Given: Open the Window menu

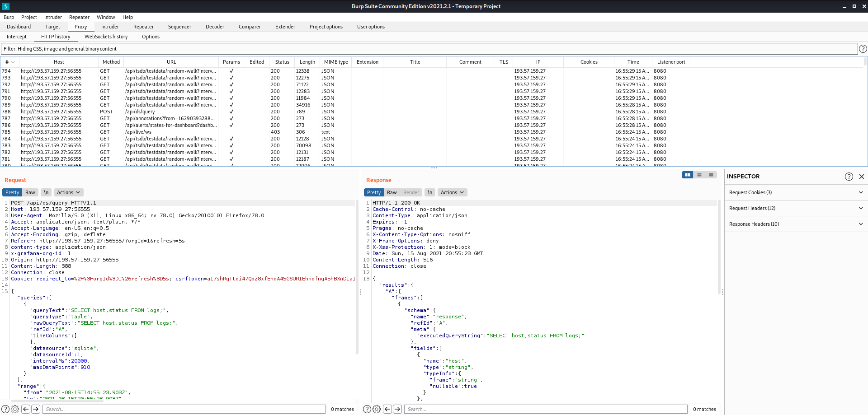Looking at the screenshot, I should (106, 17).
